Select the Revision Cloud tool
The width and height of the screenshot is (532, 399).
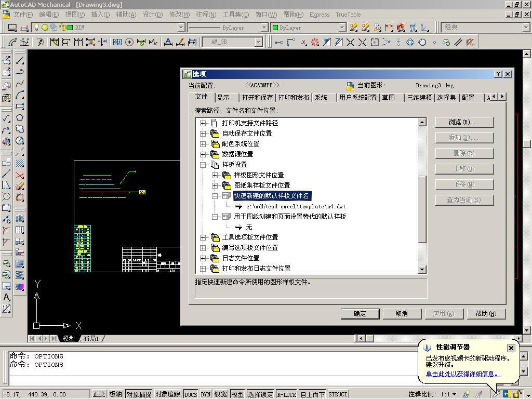20,129
